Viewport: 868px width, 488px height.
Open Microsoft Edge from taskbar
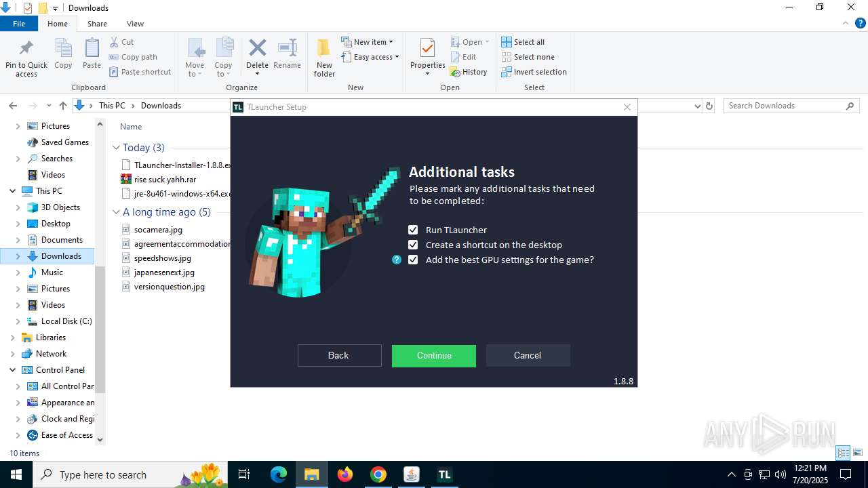coord(279,474)
